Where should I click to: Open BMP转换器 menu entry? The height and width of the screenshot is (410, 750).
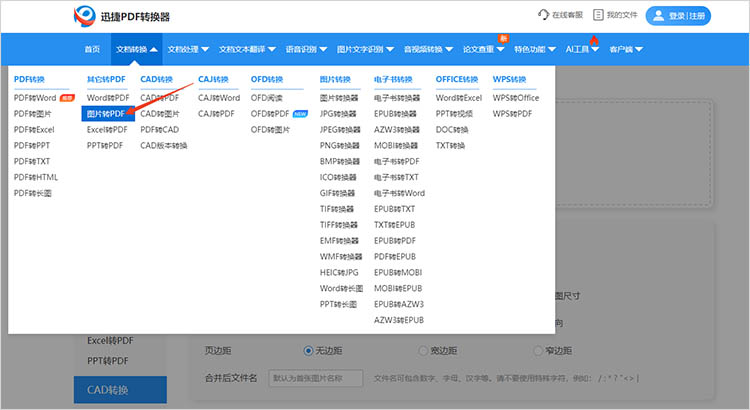(340, 161)
